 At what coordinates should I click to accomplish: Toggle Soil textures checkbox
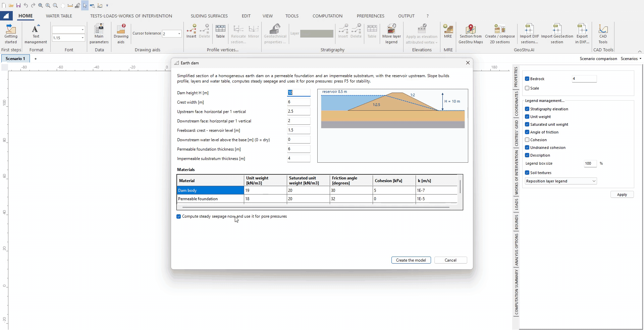point(527,173)
